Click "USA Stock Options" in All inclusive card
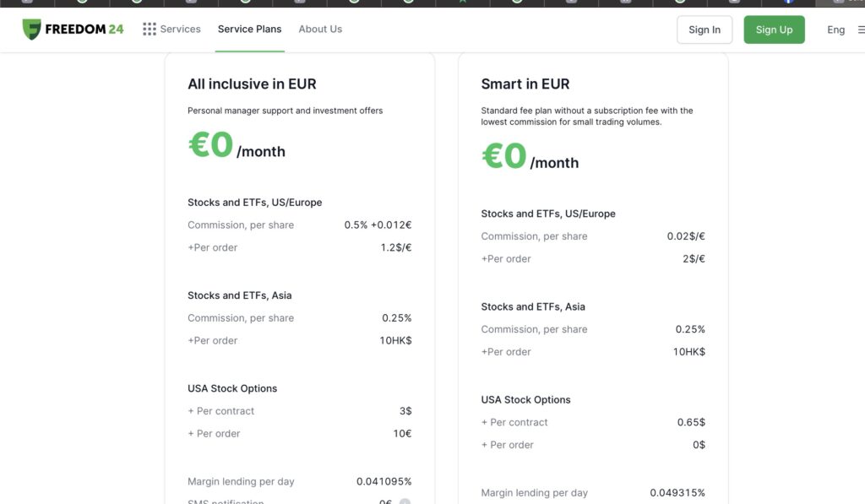Screen dimensions: 865x504 click(x=232, y=388)
